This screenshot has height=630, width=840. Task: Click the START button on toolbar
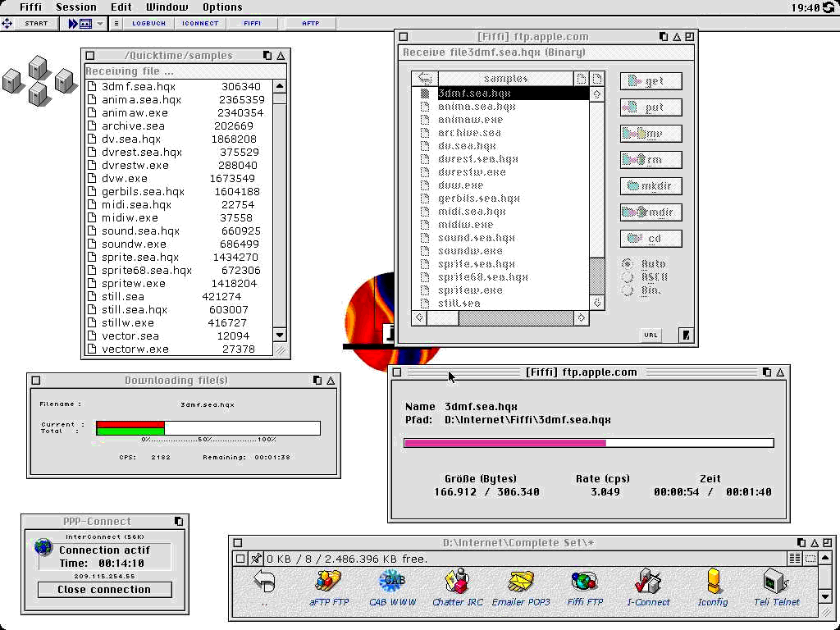click(x=36, y=24)
